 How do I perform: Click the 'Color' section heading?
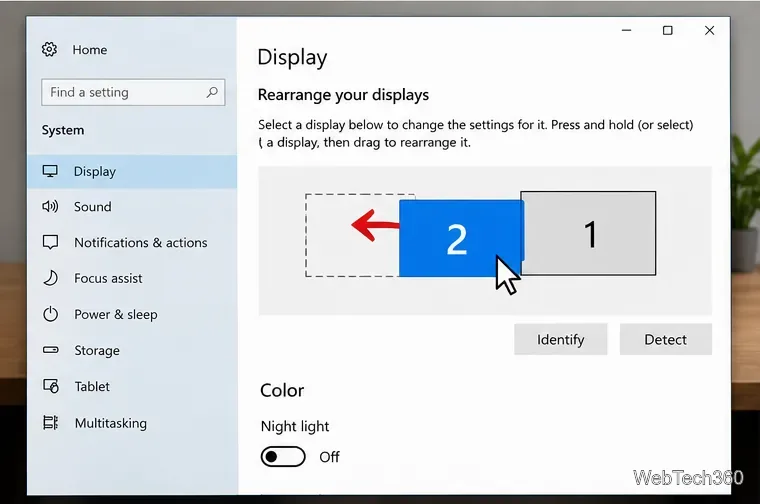(x=282, y=390)
